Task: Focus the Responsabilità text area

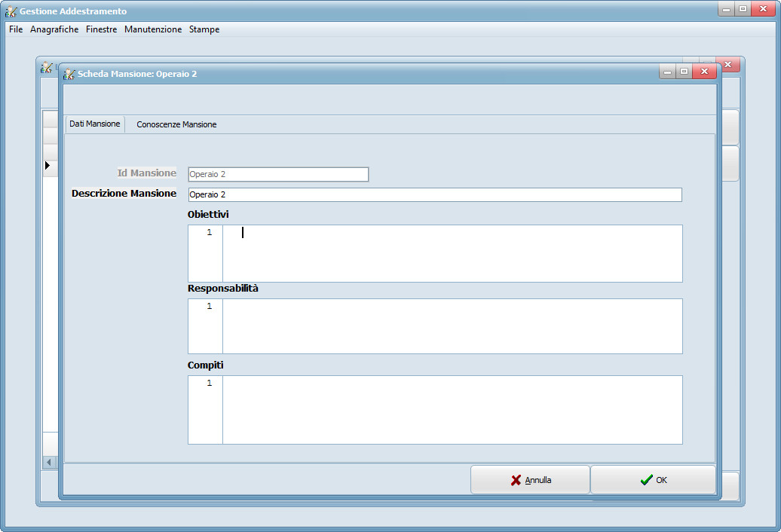Action: click(x=435, y=326)
